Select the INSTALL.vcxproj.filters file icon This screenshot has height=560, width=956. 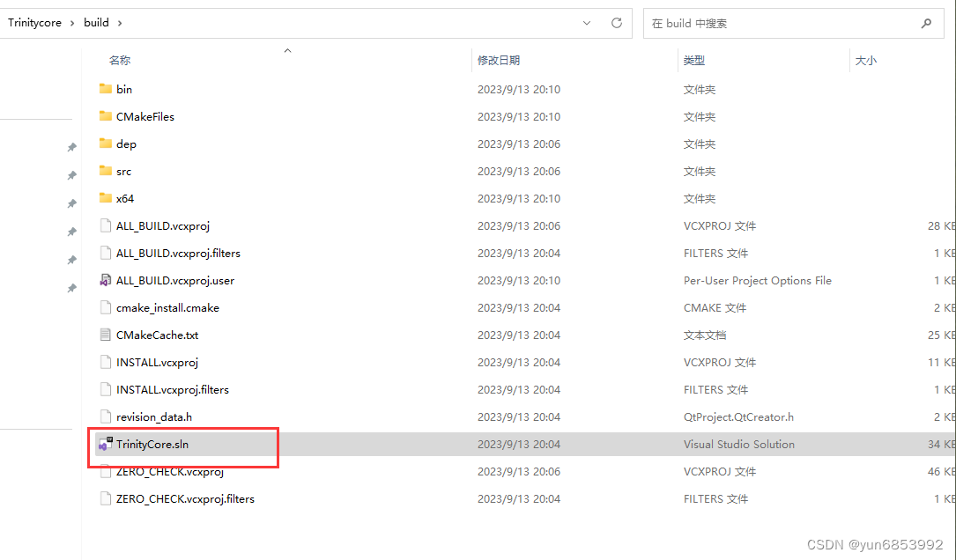click(106, 389)
